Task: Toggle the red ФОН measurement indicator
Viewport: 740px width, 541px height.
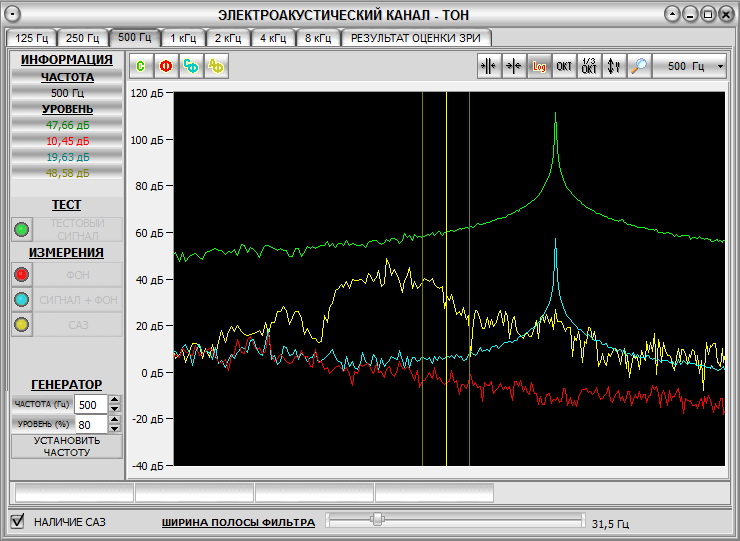Action: click(x=22, y=275)
